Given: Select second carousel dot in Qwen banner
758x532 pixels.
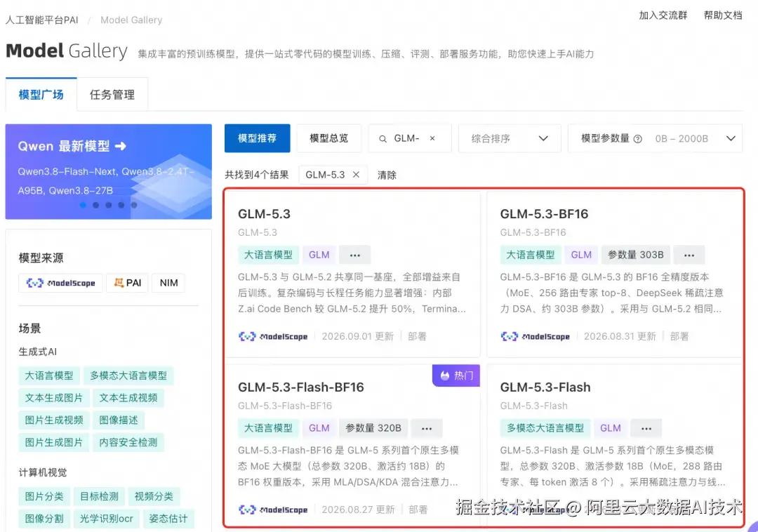Looking at the screenshot, I should (95, 205).
